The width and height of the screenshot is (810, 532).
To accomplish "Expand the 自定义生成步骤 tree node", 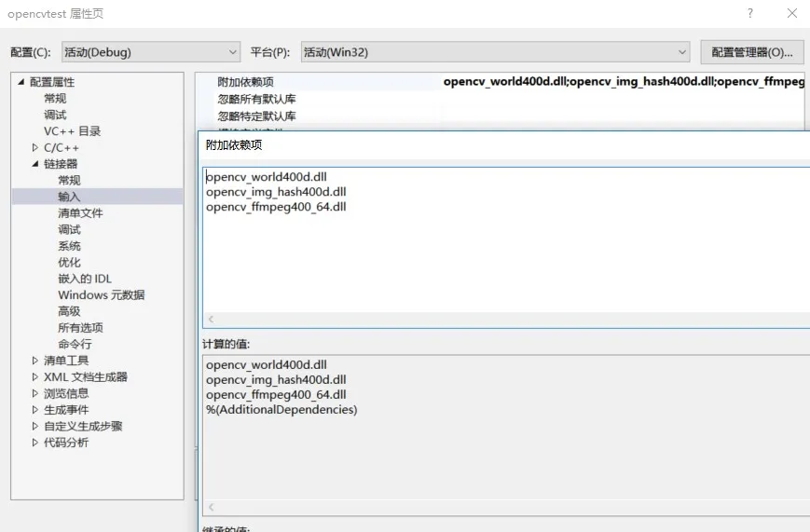I will click(x=35, y=426).
